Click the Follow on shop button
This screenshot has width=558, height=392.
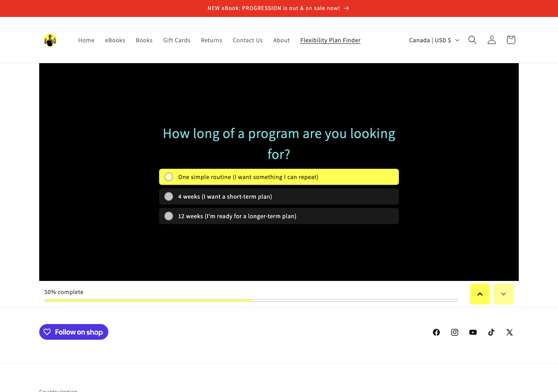74,332
